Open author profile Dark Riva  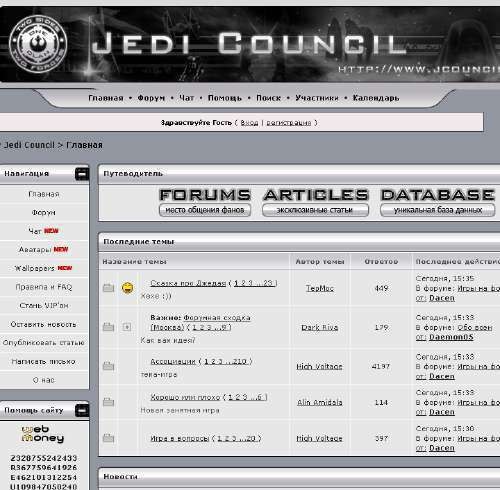[x=320, y=327]
